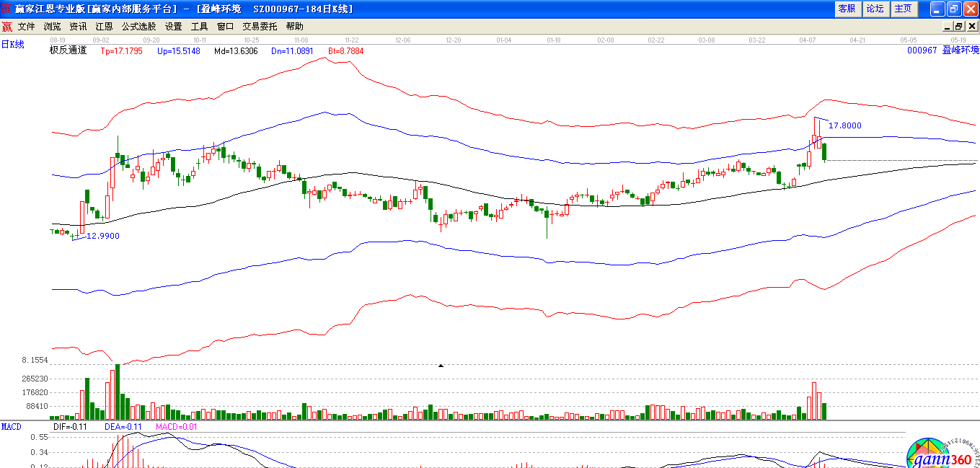Open the 工具 menu
Image resolution: width=980 pixels, height=468 pixels.
(199, 26)
